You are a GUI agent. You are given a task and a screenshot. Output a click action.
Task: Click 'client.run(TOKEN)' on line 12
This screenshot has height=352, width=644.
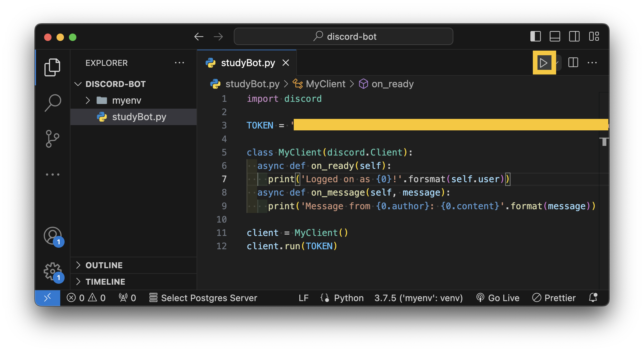(292, 246)
